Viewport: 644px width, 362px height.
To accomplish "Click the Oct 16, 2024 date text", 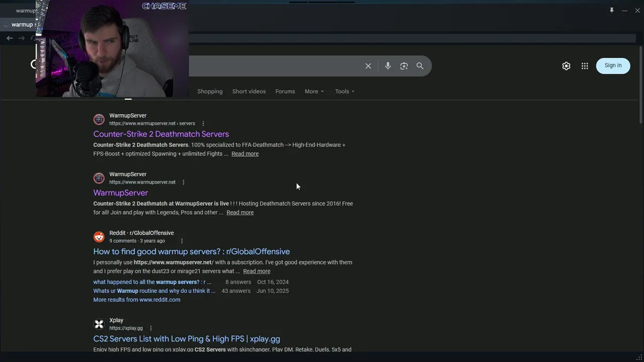I will (273, 282).
